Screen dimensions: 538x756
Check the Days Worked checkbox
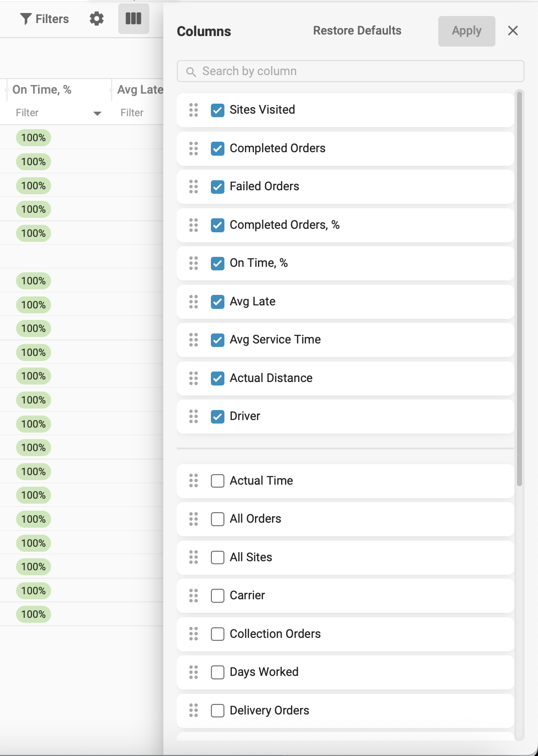click(217, 672)
